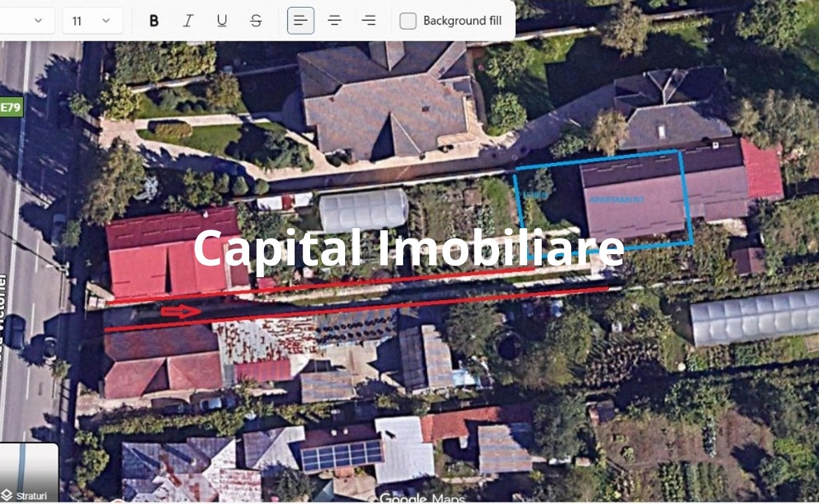Align text to the left
Viewport: 819px width, 504px height.
[x=300, y=21]
